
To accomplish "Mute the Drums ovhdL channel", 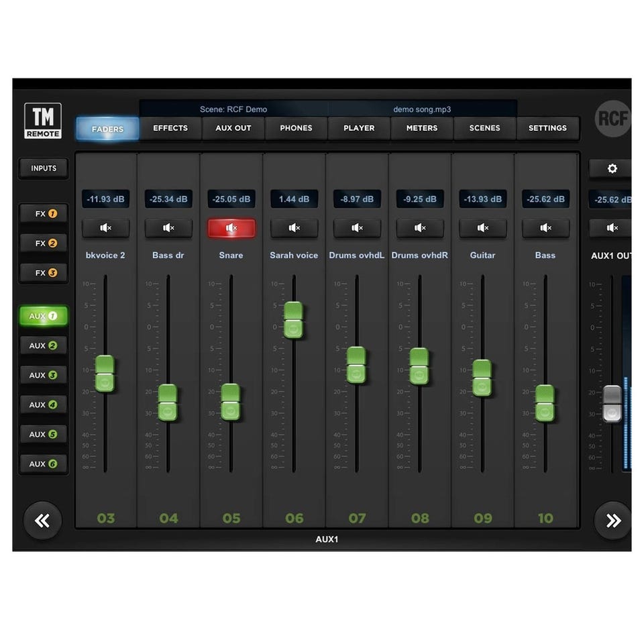I will click(357, 227).
